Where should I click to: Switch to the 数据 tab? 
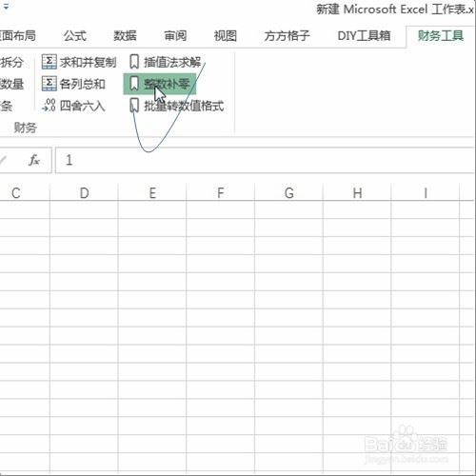click(125, 36)
